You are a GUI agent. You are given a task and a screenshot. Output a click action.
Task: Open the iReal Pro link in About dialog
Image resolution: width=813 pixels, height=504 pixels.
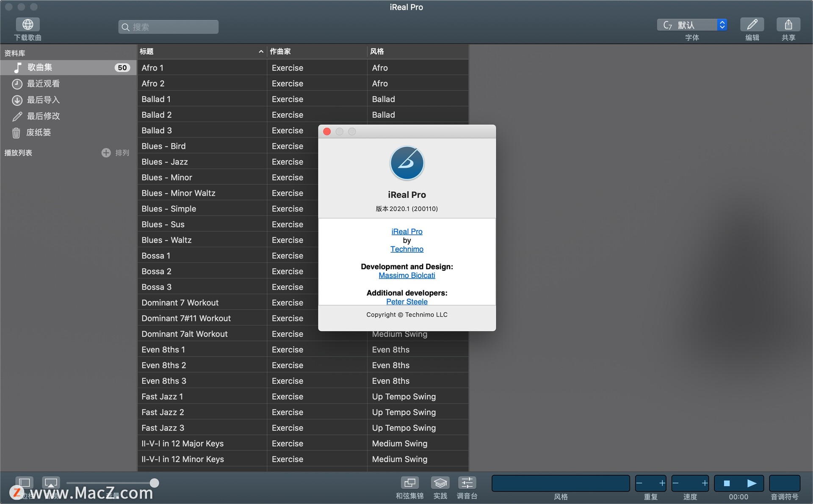pyautogui.click(x=407, y=231)
